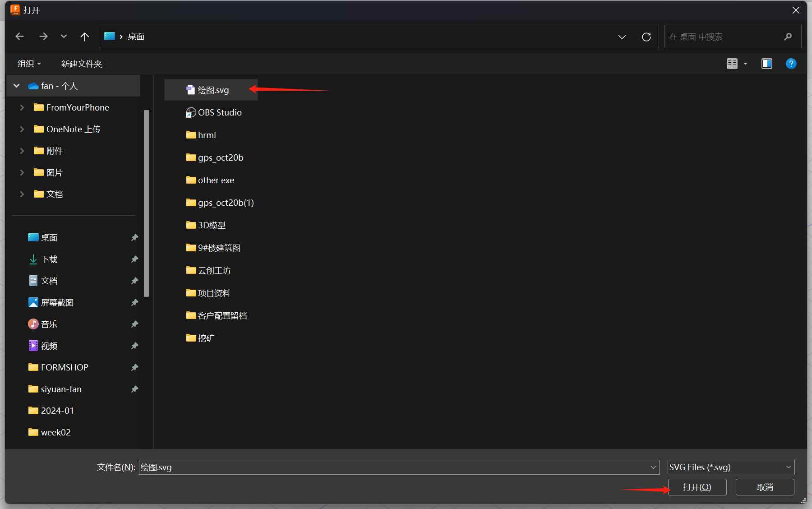Click the pin icon beside 音乐
This screenshot has height=509, width=812.
(x=134, y=324)
